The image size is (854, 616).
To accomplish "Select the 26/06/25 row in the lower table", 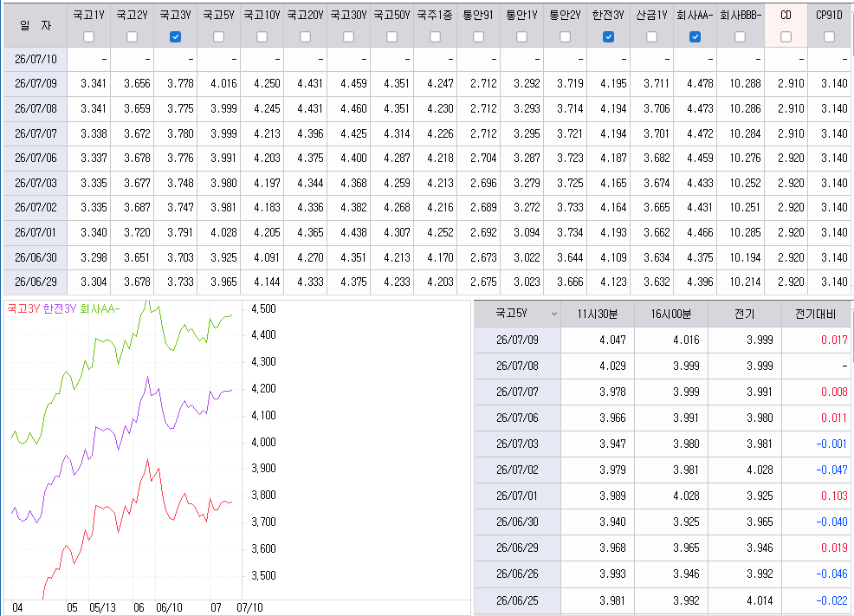I will [x=517, y=600].
